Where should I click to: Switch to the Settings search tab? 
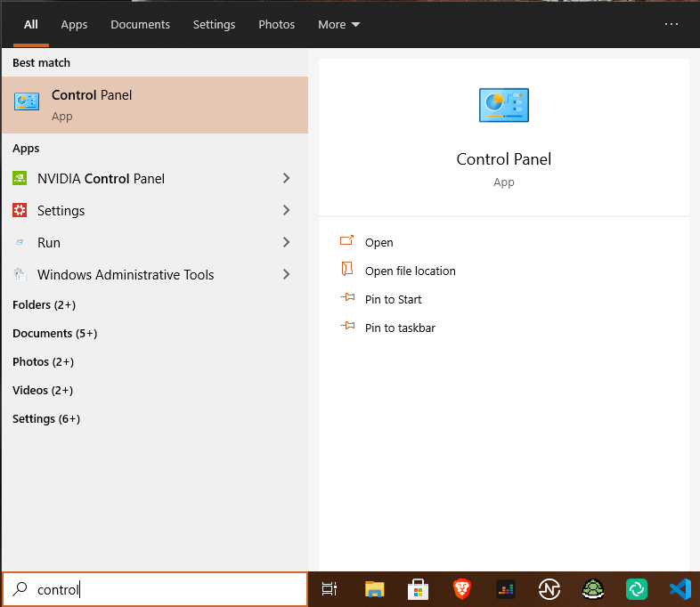pyautogui.click(x=214, y=25)
